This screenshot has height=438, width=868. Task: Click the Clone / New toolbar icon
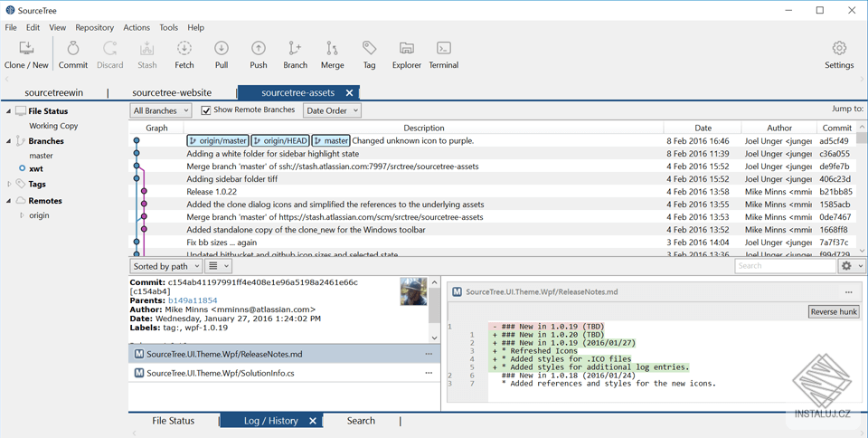pos(26,49)
